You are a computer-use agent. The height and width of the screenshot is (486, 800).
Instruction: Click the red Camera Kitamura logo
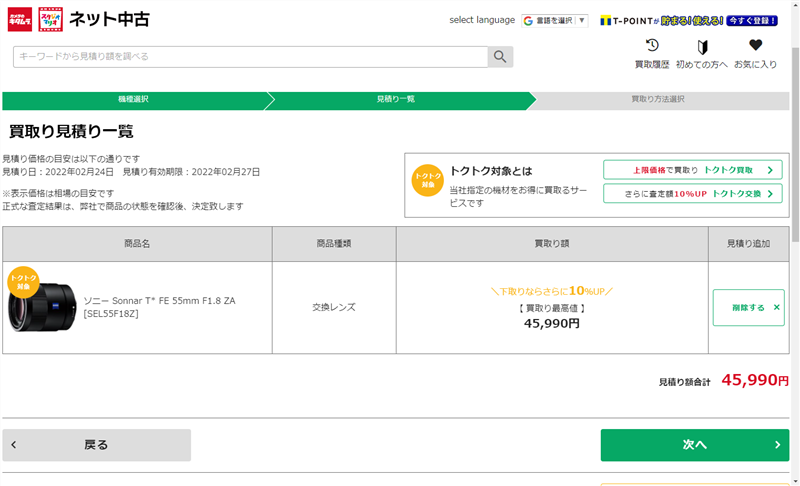pyautogui.click(x=20, y=19)
